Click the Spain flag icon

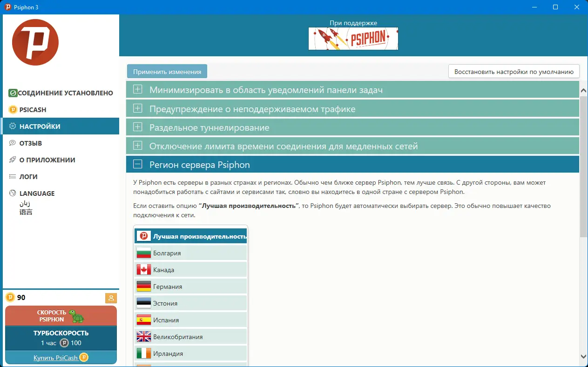pyautogui.click(x=144, y=320)
